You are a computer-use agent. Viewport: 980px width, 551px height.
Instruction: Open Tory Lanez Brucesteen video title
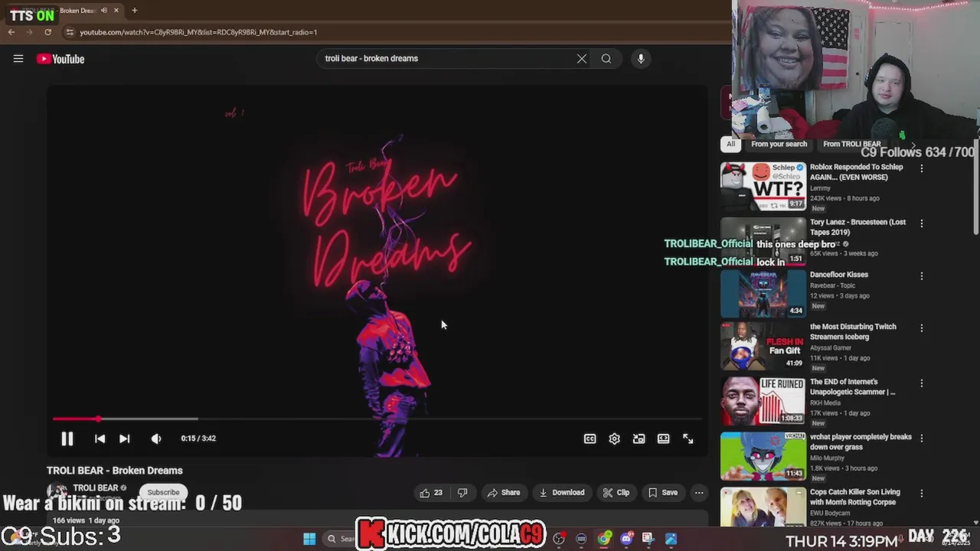click(857, 227)
